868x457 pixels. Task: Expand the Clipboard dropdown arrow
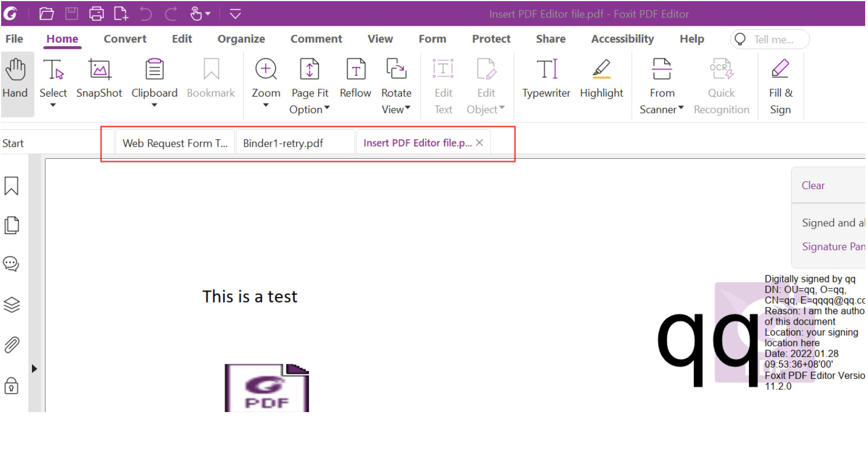[x=154, y=105]
